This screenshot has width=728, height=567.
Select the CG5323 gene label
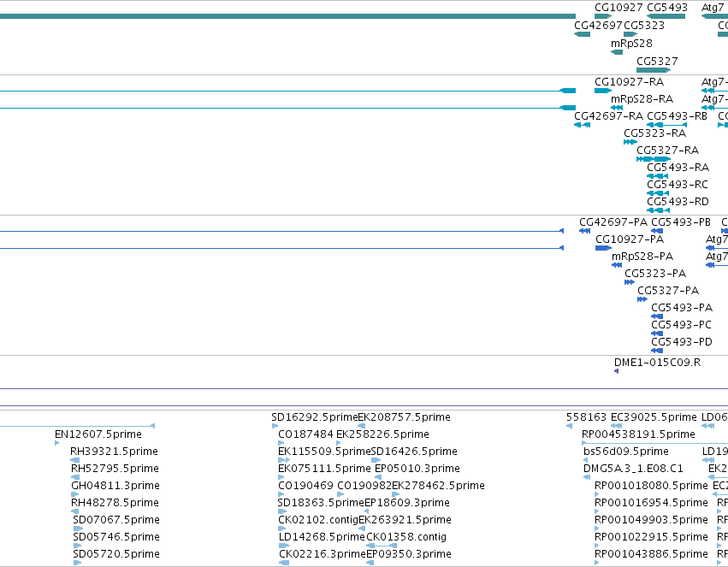click(644, 26)
